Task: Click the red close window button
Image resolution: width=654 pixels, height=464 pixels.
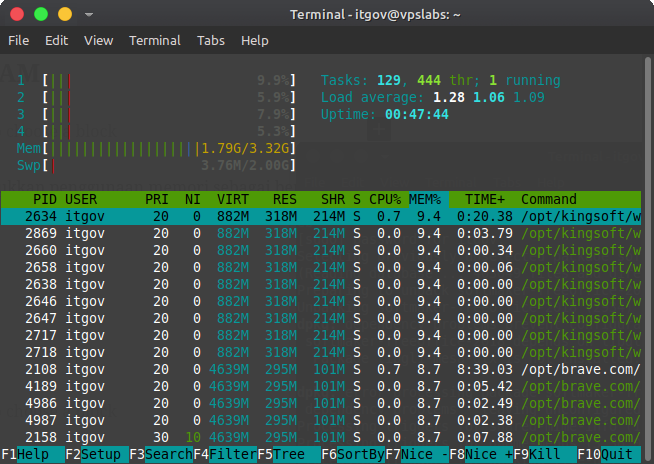Action: pyautogui.click(x=17, y=14)
